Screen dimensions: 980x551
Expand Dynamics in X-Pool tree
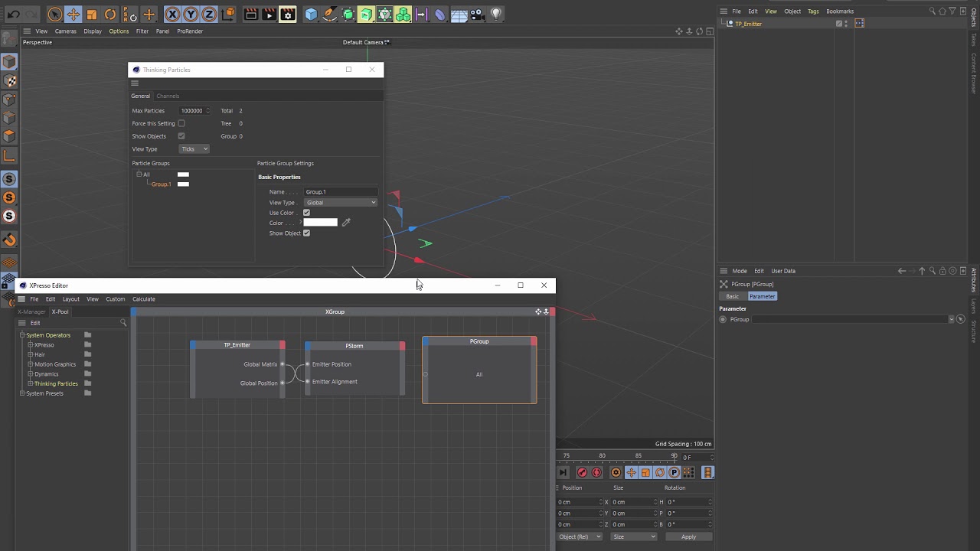(x=30, y=374)
